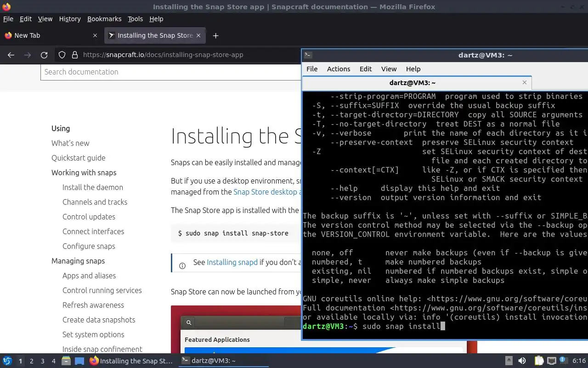Open Control updates sidebar link
The width and height of the screenshot is (588, 368).
click(x=89, y=217)
